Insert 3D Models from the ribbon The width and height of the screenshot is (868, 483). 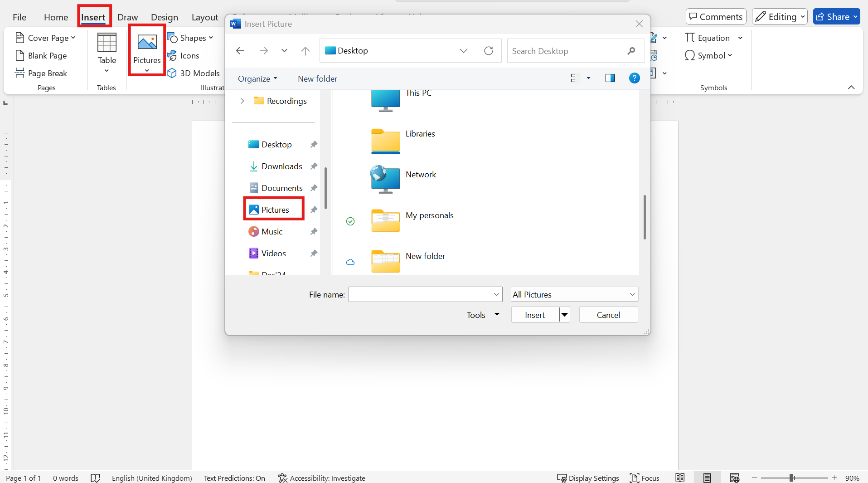[x=194, y=73]
